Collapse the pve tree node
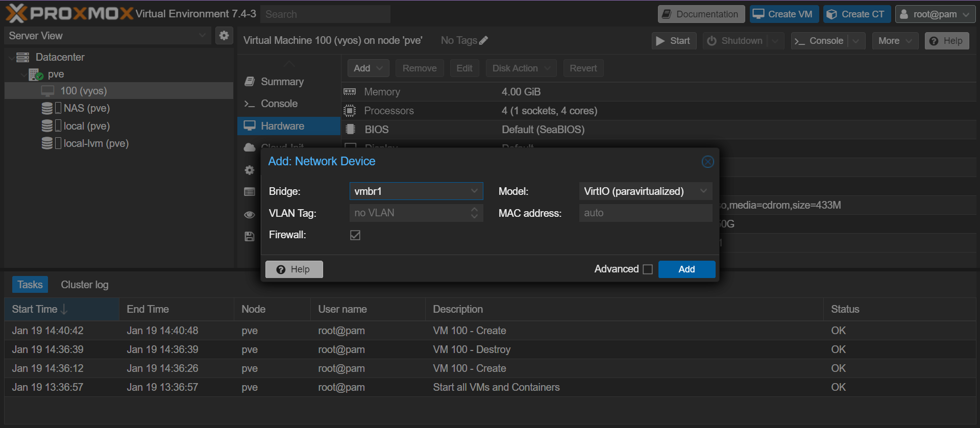 tap(23, 75)
